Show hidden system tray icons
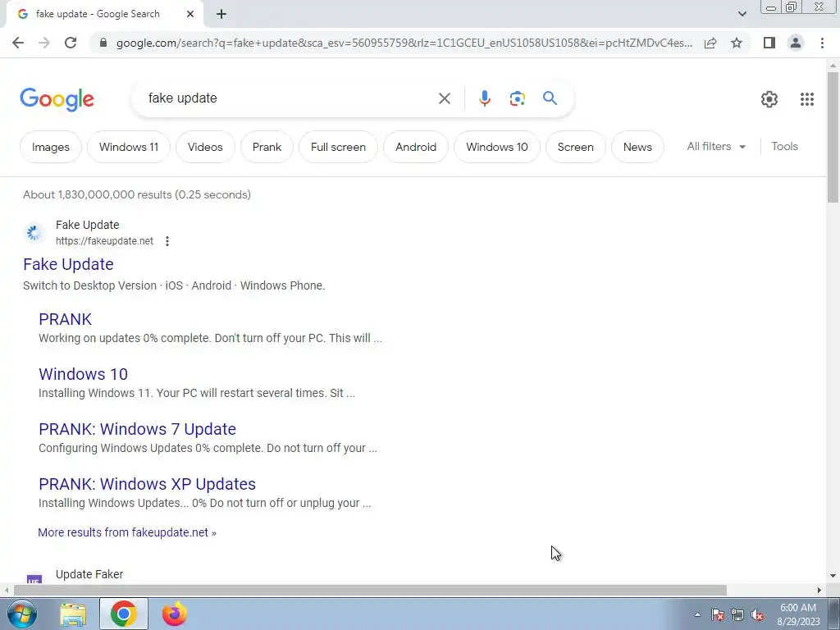 point(697,614)
